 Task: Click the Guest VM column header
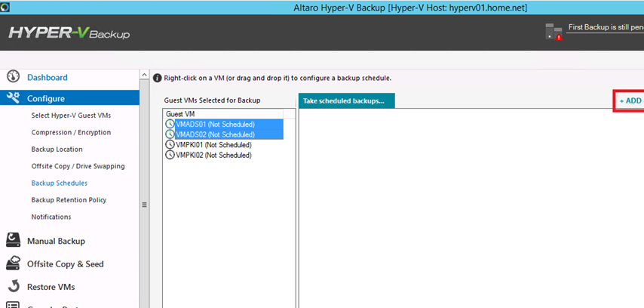click(x=223, y=114)
